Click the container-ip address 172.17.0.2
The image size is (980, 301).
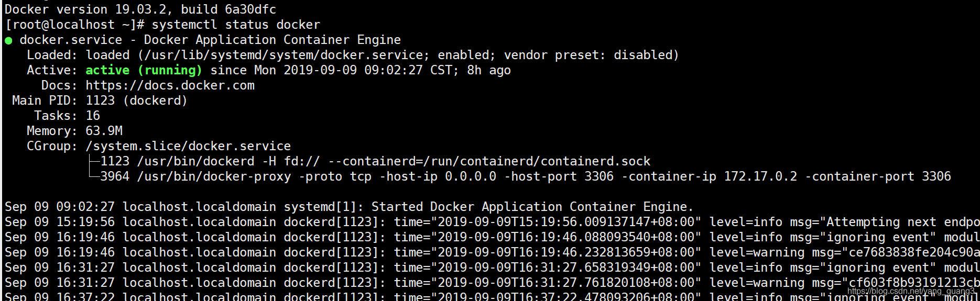(x=760, y=177)
